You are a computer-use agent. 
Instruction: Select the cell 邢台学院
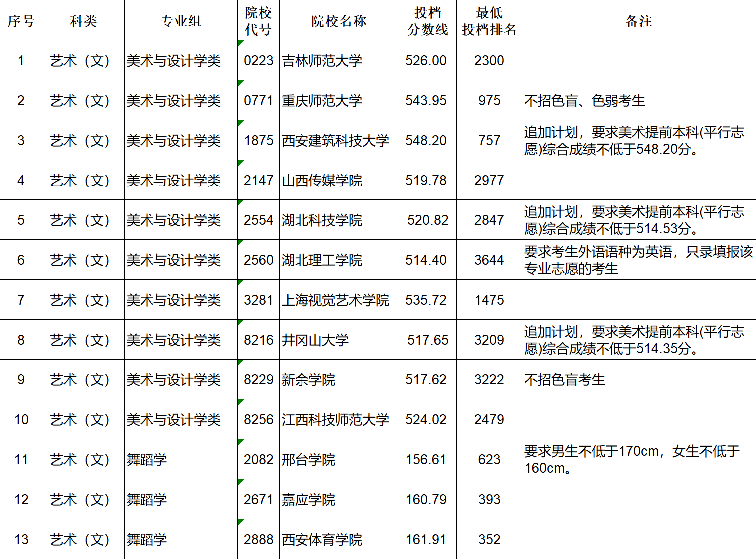(x=339, y=459)
